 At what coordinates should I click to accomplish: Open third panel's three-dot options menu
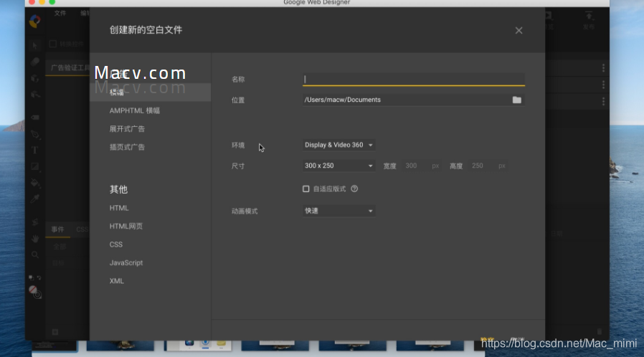pyautogui.click(x=603, y=101)
